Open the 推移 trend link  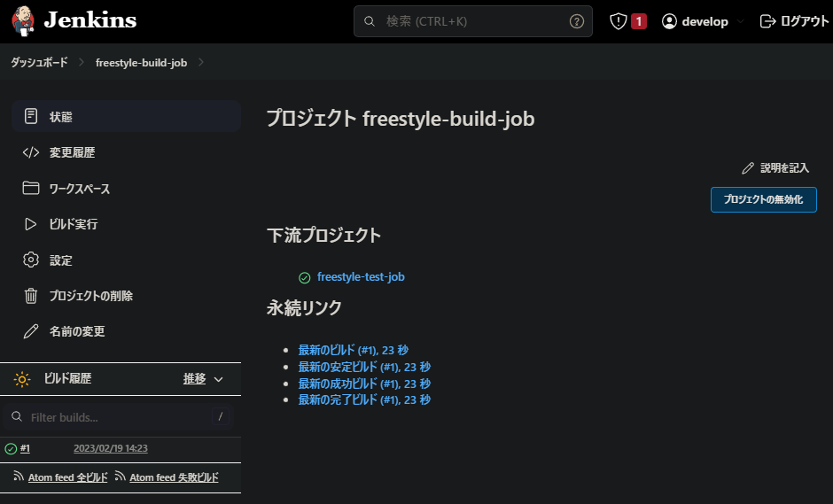click(194, 378)
